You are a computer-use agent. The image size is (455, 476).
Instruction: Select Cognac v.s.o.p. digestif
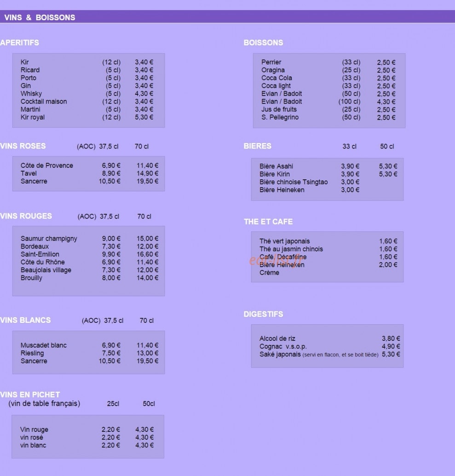[283, 346]
